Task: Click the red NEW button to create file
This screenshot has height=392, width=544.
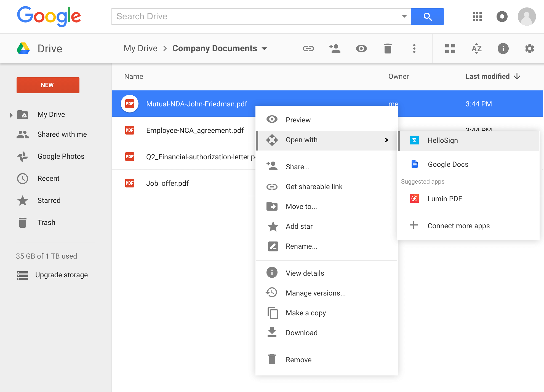Action: click(x=48, y=84)
